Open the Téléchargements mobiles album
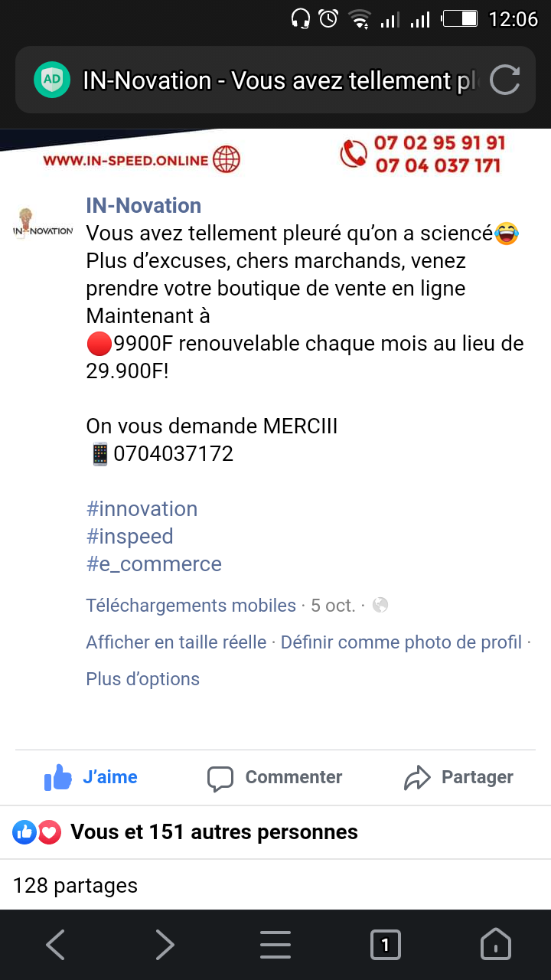Viewport: 551px width, 980px height. point(191,606)
